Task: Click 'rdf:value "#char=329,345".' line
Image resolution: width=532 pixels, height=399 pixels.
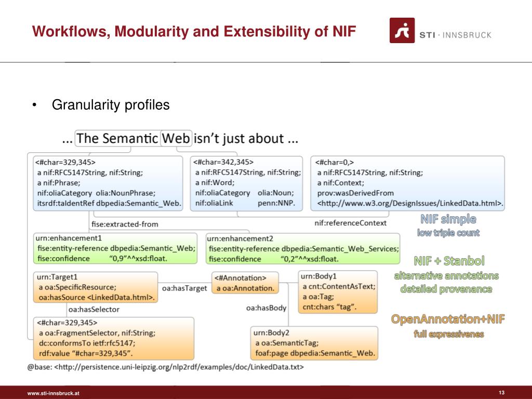Action: (x=86, y=353)
